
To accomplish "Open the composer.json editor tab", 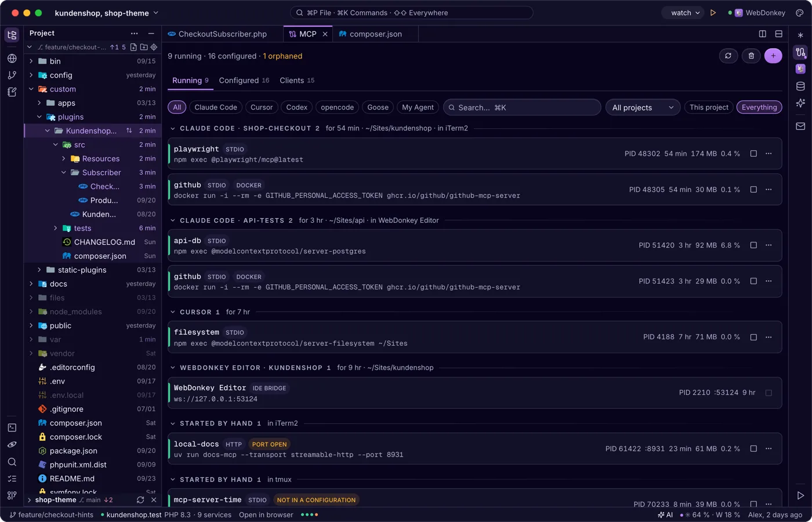I will [375, 34].
